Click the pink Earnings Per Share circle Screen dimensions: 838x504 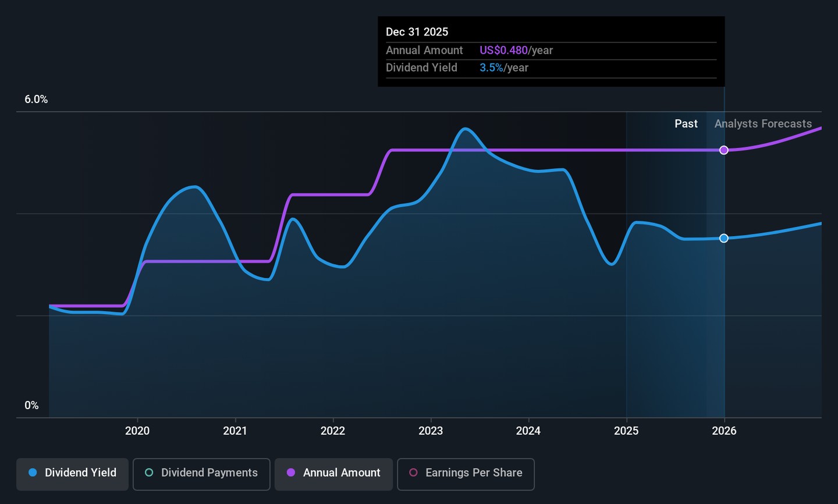[413, 473]
